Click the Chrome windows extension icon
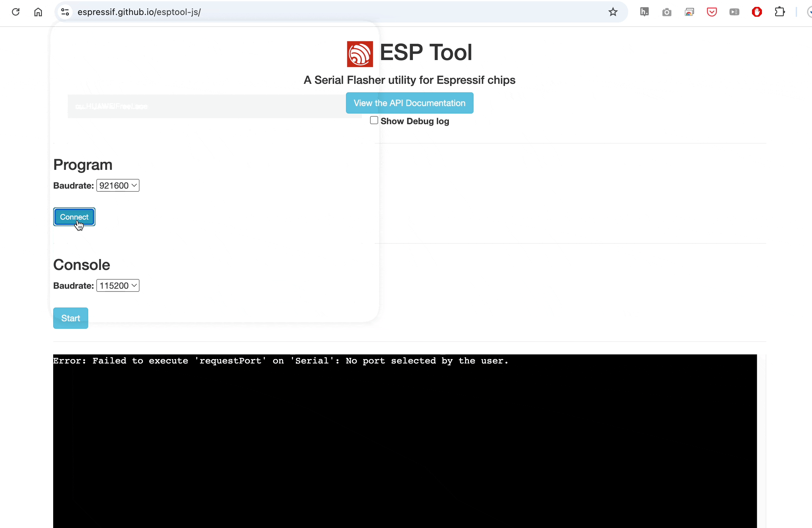 coord(689,12)
